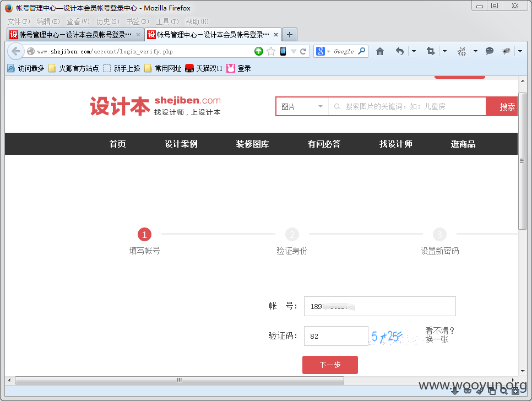Click the 验证码 input field

[x=336, y=336]
